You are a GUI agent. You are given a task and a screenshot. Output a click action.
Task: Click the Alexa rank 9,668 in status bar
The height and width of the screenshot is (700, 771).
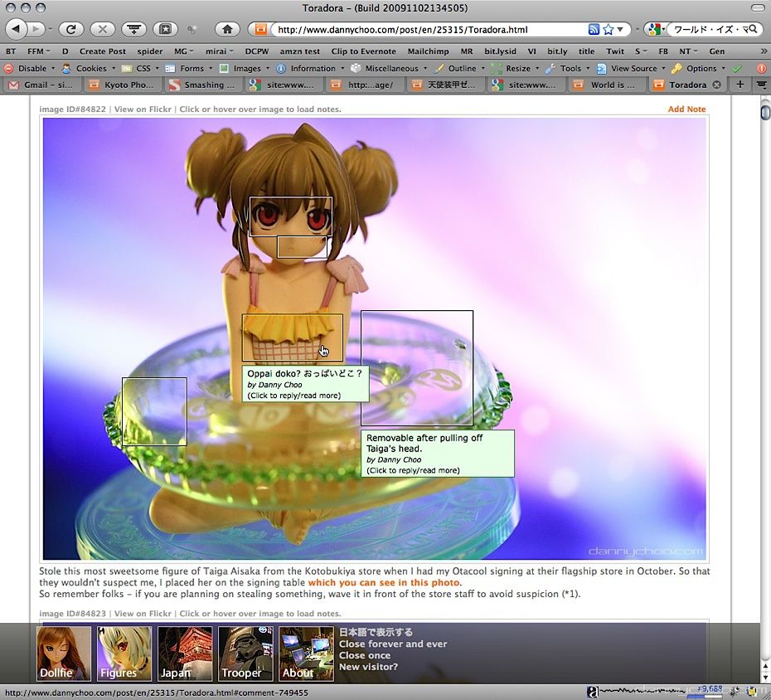click(x=710, y=688)
